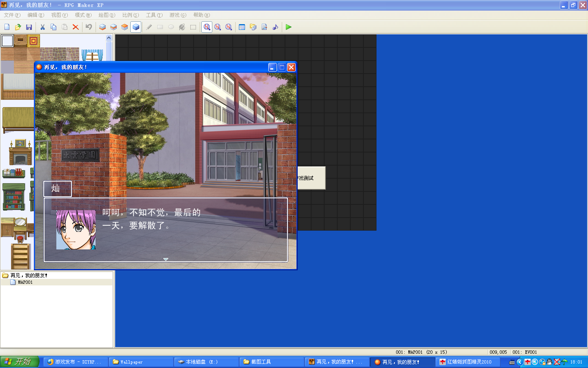Switch to map Layer 2

click(114, 27)
